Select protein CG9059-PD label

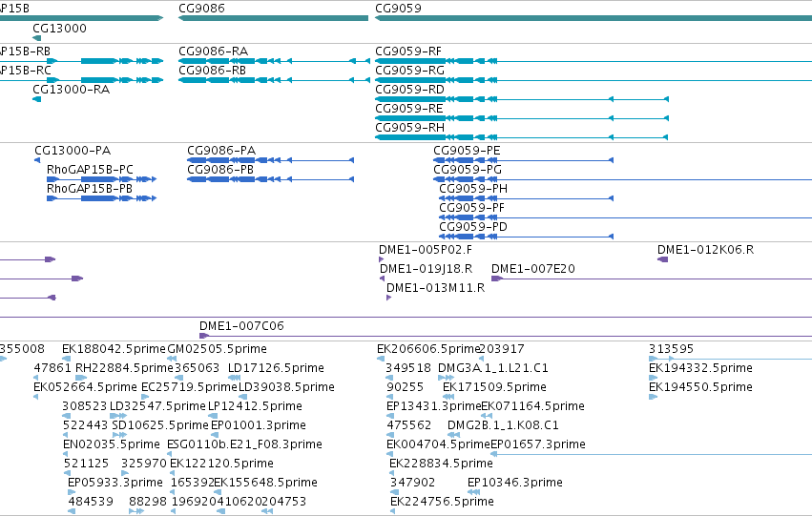tap(473, 227)
